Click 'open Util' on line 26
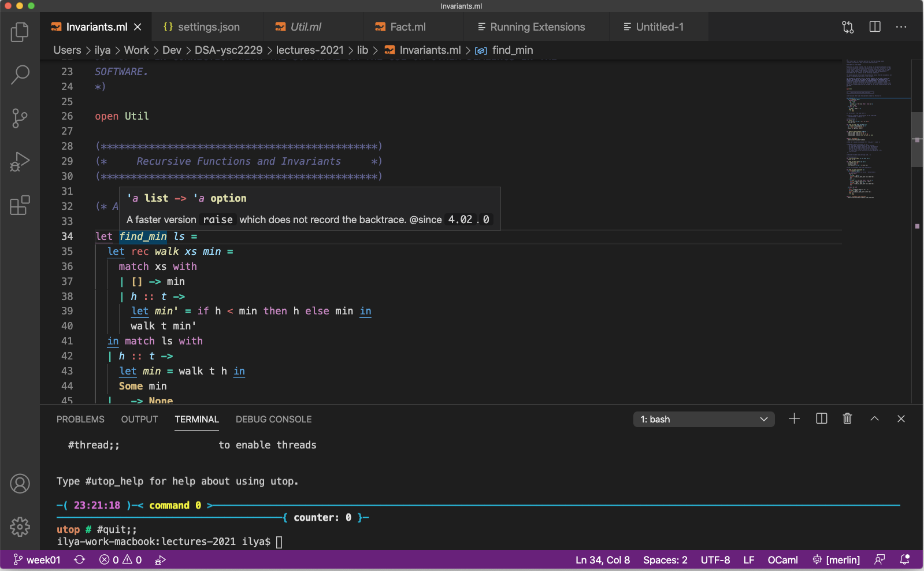Screen dimensions: 924x571 (x=122, y=116)
